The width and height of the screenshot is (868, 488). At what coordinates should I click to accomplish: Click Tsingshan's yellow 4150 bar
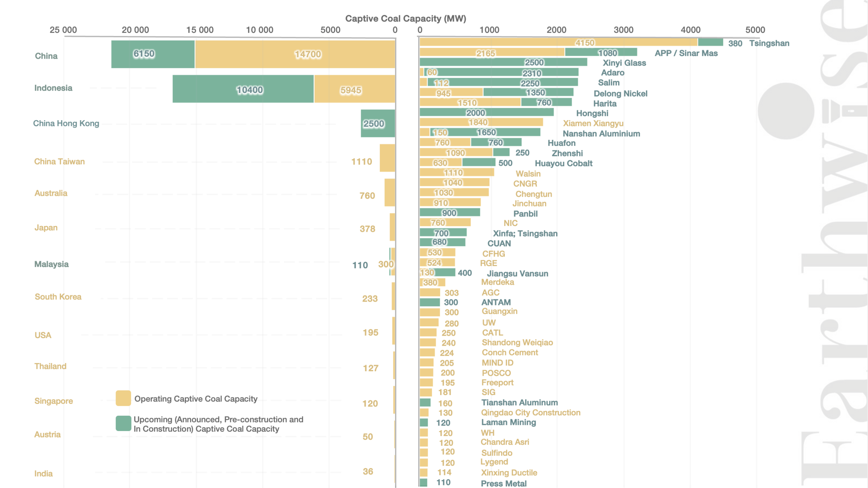[558, 42]
